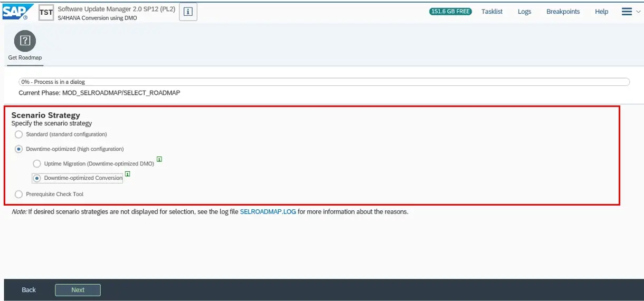This screenshot has height=301, width=644.
Task: Click the Next button
Action: point(78,290)
